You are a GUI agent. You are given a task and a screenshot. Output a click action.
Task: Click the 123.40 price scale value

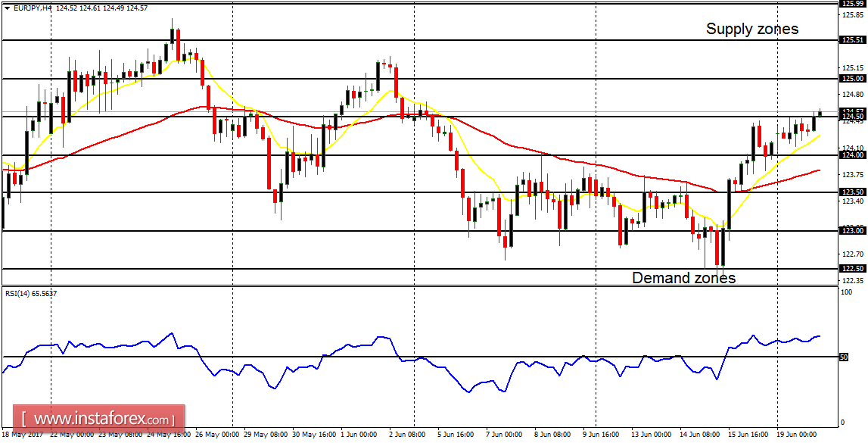pos(853,201)
